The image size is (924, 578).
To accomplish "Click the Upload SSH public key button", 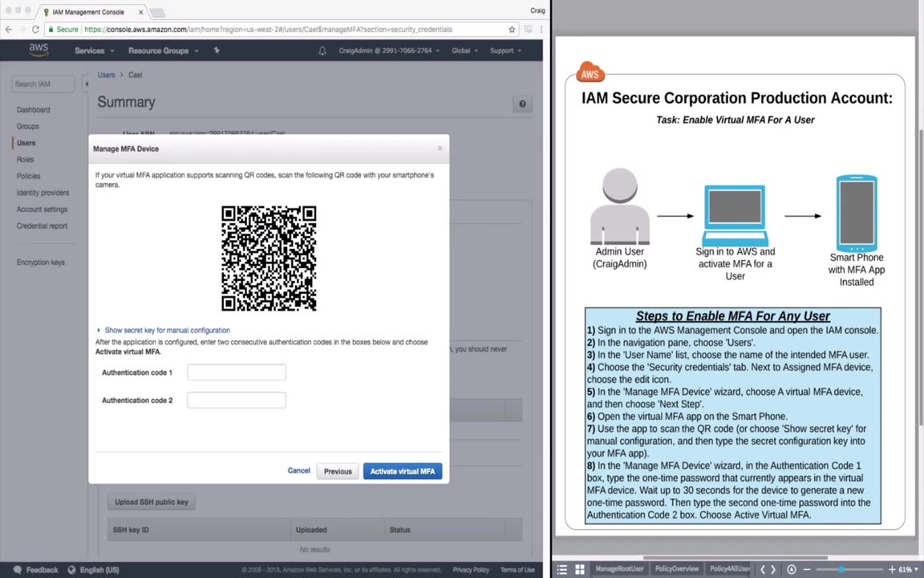I will (152, 502).
